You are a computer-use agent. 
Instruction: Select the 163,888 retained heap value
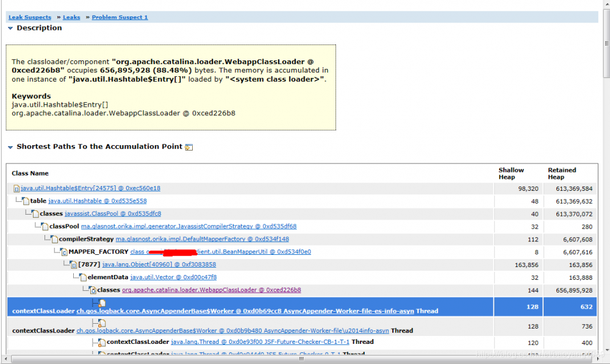click(x=581, y=277)
